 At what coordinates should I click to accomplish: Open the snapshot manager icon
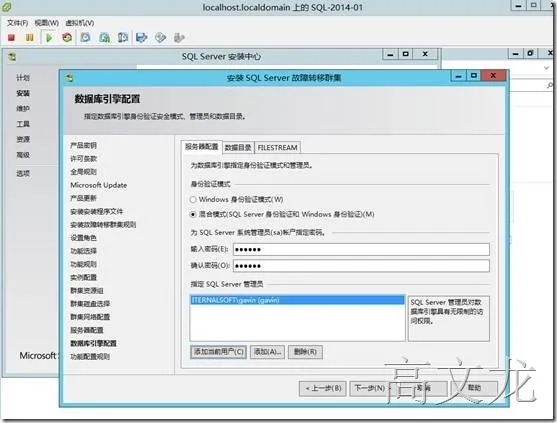click(123, 37)
